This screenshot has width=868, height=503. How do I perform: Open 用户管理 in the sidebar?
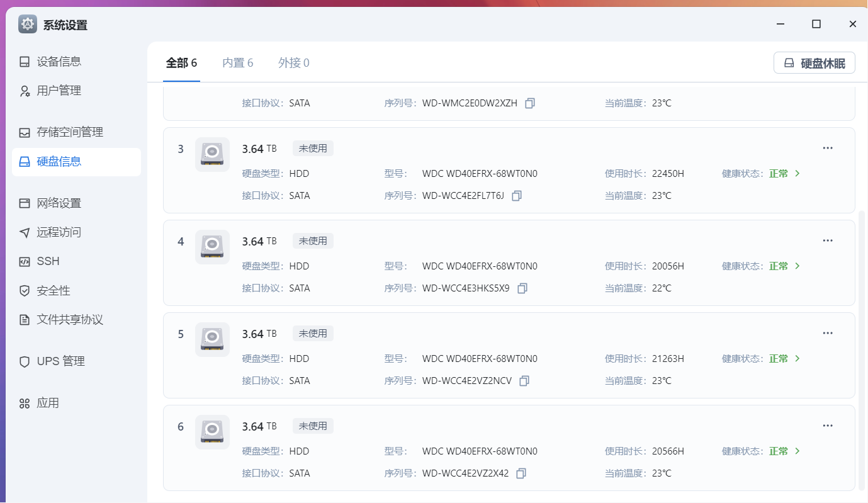76,91
